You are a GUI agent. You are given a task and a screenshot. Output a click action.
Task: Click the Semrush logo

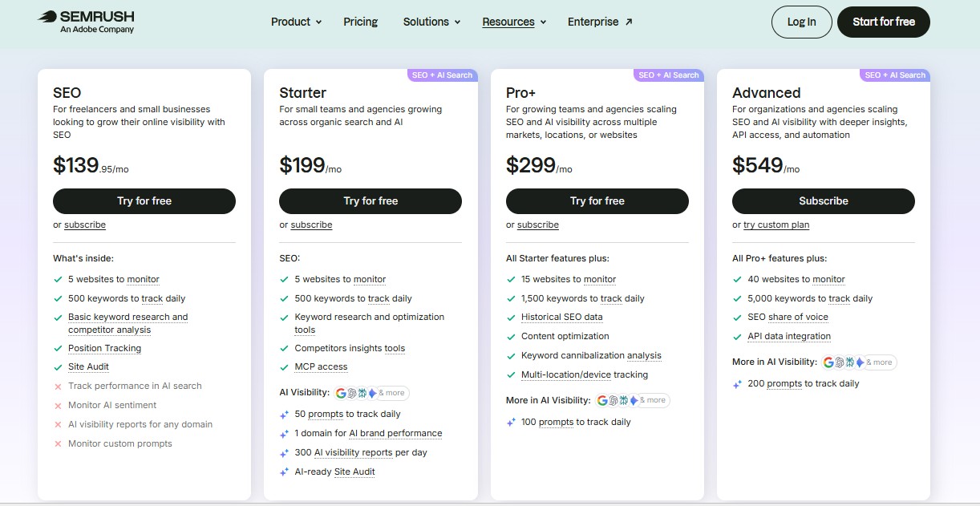coord(86,22)
